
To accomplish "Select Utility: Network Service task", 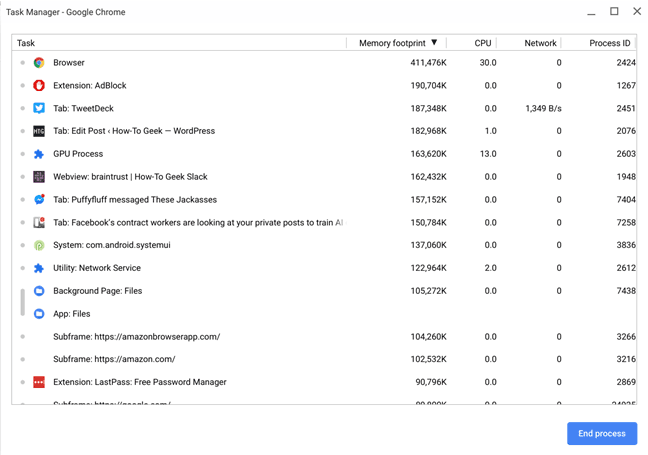I will [x=97, y=268].
